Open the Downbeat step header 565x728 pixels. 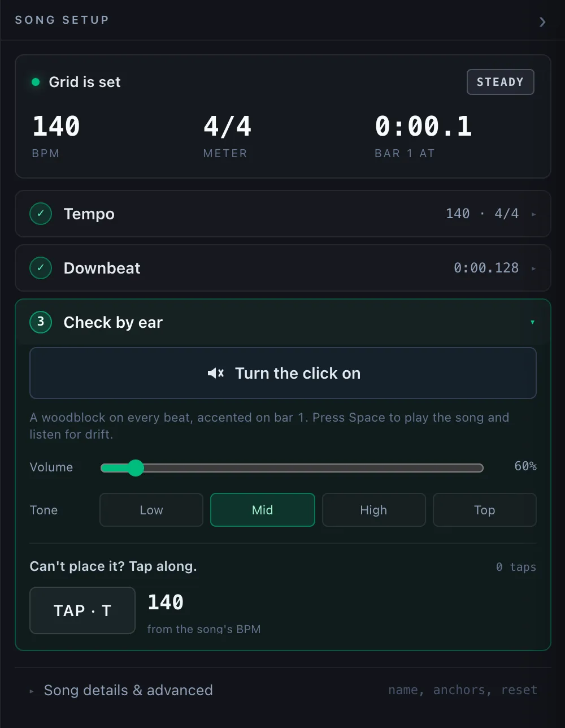(x=283, y=268)
